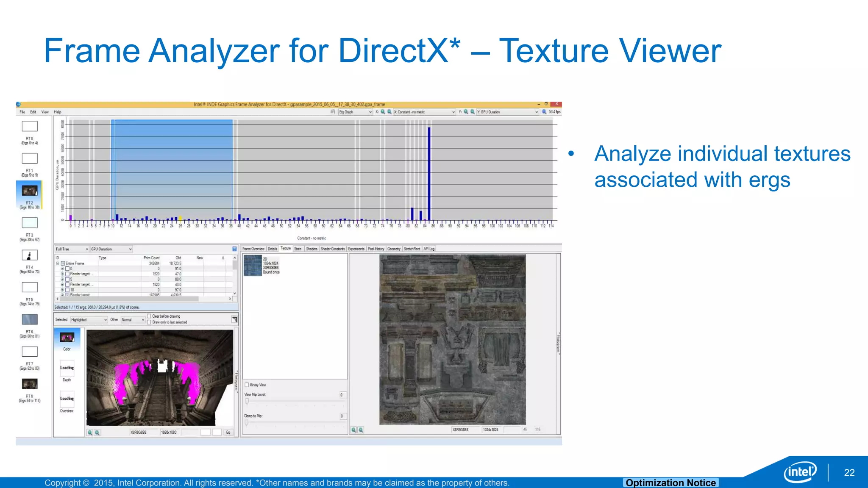Select the RT 7 render target thumbnail
The height and width of the screenshot is (488, 868).
[x=30, y=352]
